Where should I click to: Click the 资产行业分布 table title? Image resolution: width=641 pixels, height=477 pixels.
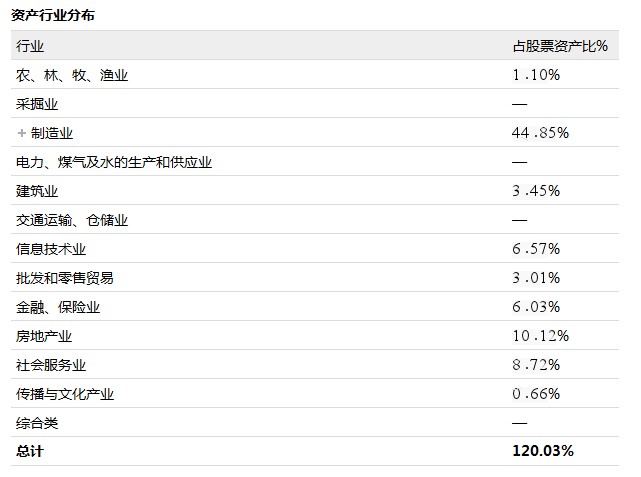coord(53,16)
